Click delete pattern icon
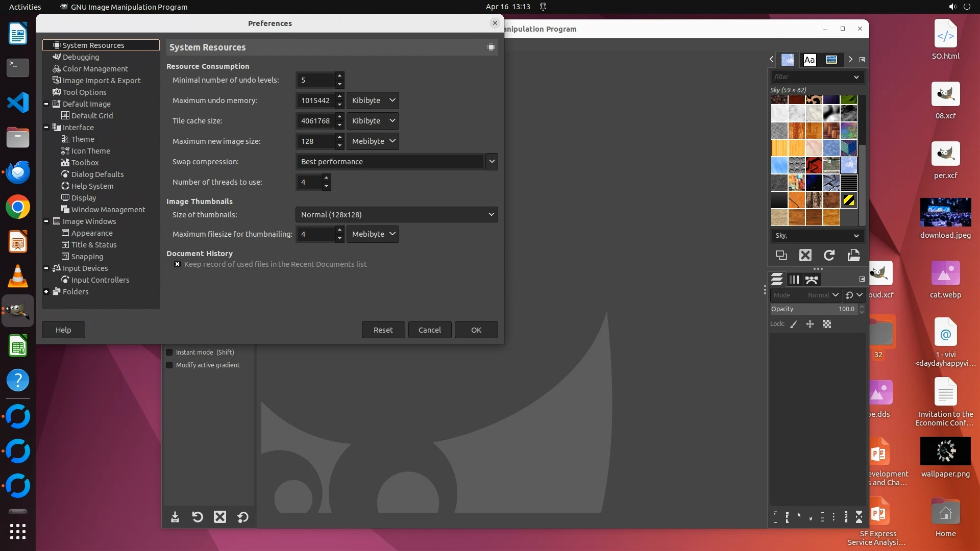The width and height of the screenshot is (980, 551). click(x=805, y=255)
